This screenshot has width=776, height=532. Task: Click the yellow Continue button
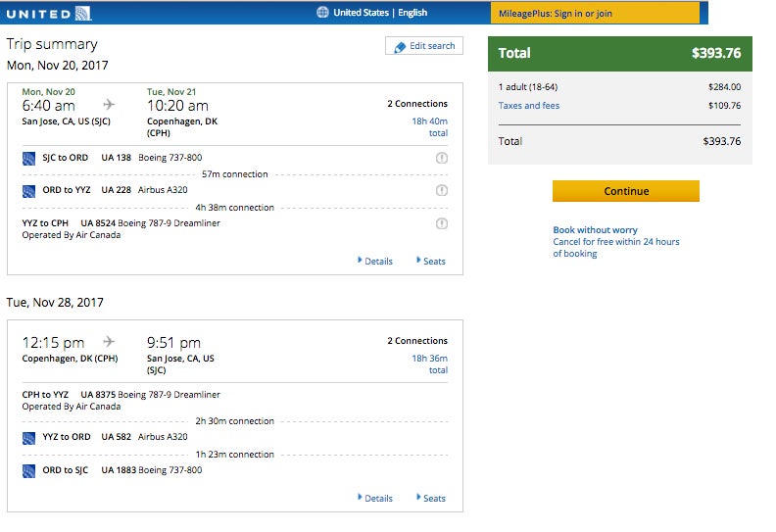pos(625,191)
